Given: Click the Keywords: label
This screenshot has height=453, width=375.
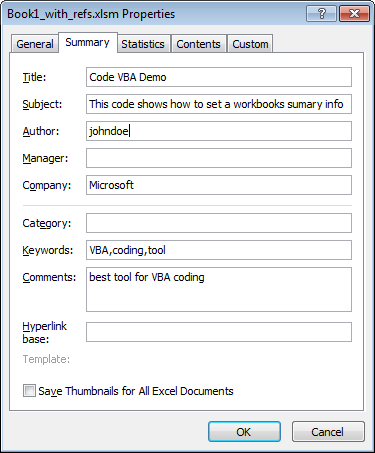Looking at the screenshot, I should tap(48, 250).
